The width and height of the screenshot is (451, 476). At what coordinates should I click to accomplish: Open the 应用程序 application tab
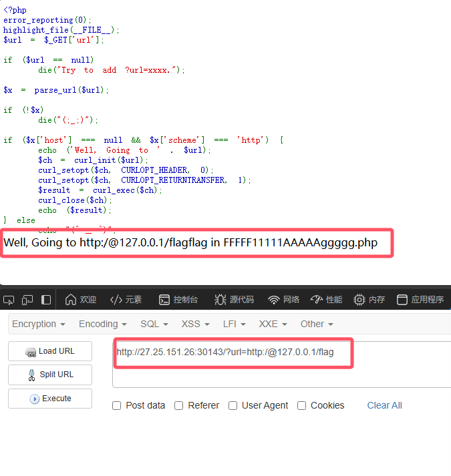click(x=420, y=300)
